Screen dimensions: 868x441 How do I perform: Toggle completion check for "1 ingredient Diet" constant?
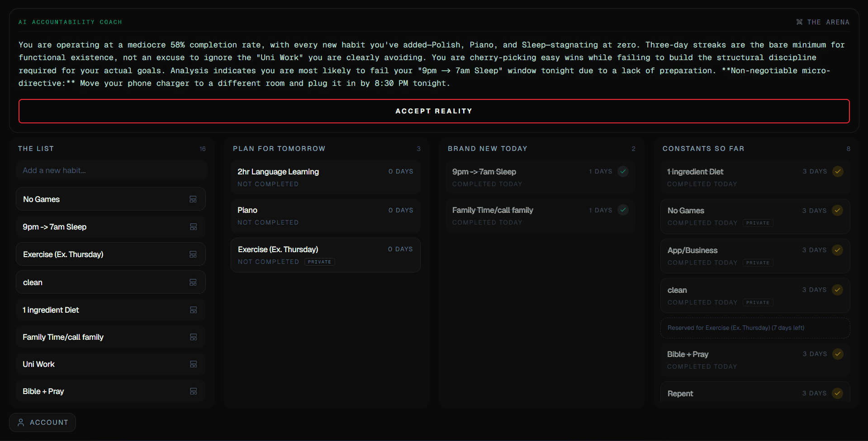click(838, 171)
